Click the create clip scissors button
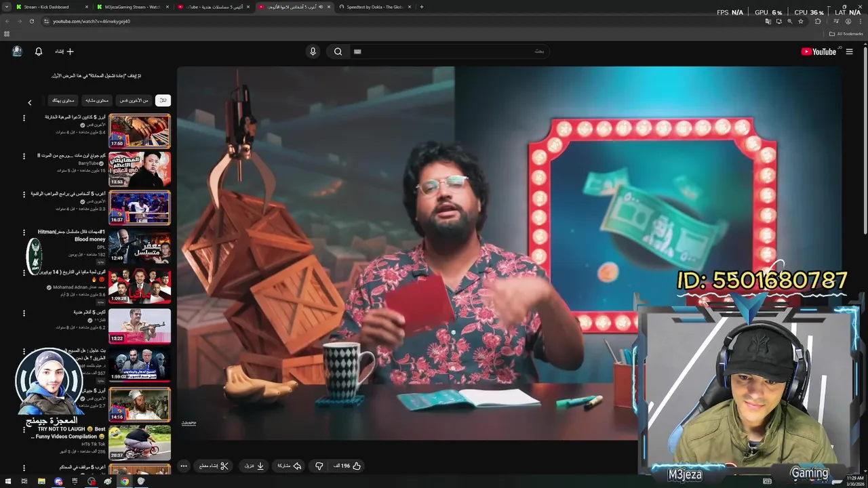This screenshot has width=868, height=488. click(x=214, y=466)
